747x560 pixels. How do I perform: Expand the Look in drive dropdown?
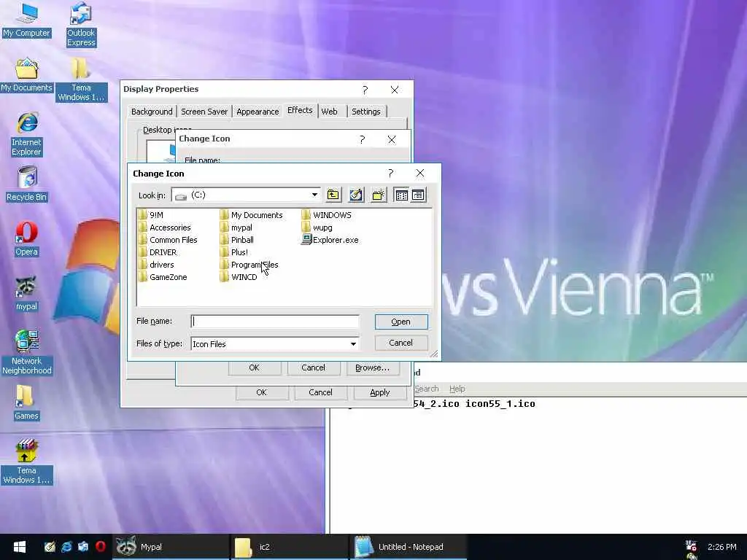[314, 195]
